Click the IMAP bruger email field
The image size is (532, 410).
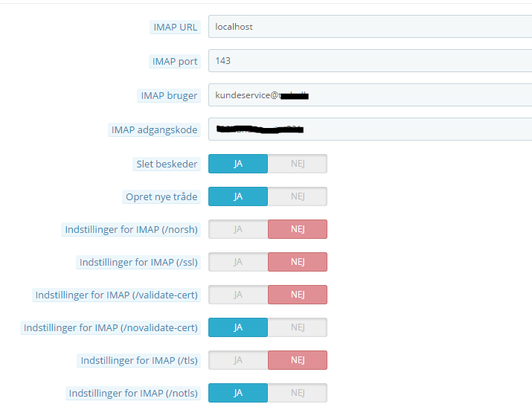pos(370,95)
